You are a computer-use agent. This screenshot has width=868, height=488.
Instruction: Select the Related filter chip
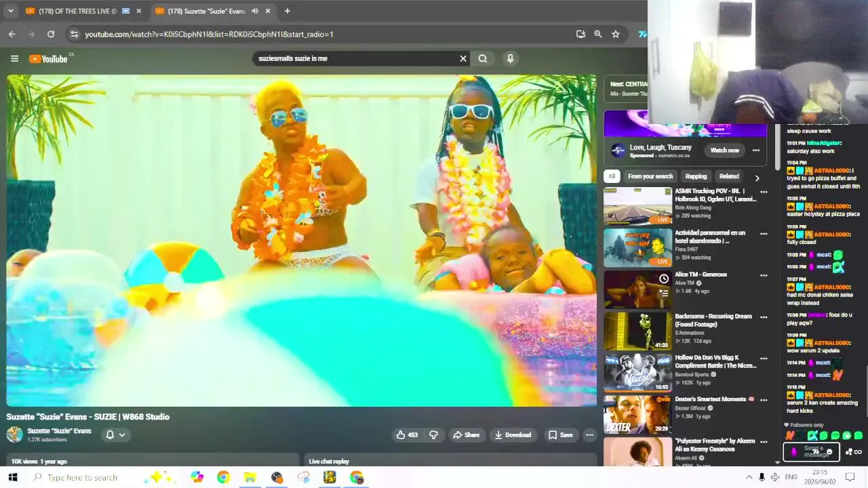[729, 176]
